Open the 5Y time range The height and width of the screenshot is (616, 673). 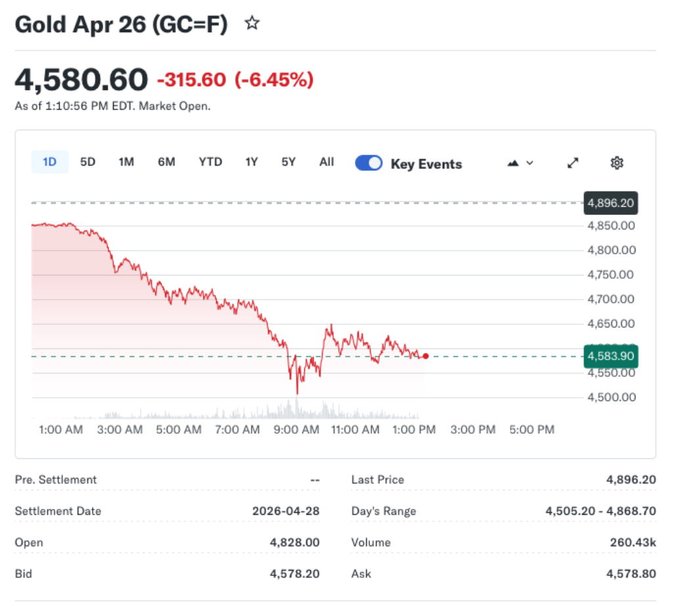click(287, 162)
